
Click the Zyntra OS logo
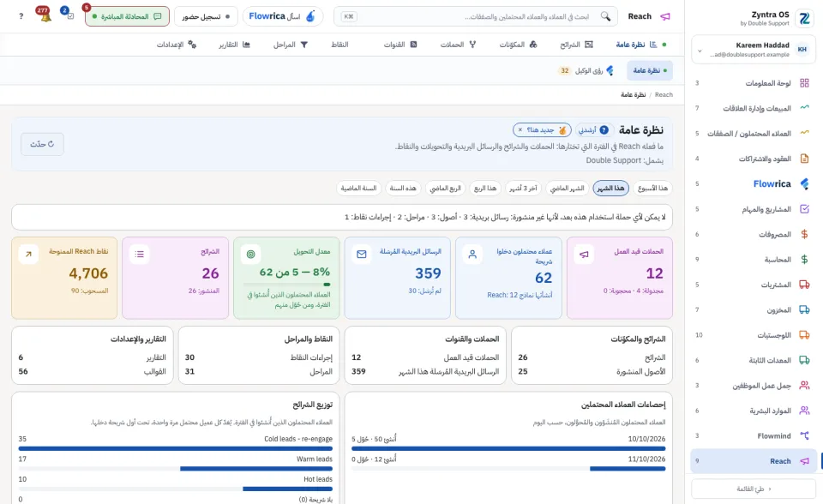pos(804,18)
